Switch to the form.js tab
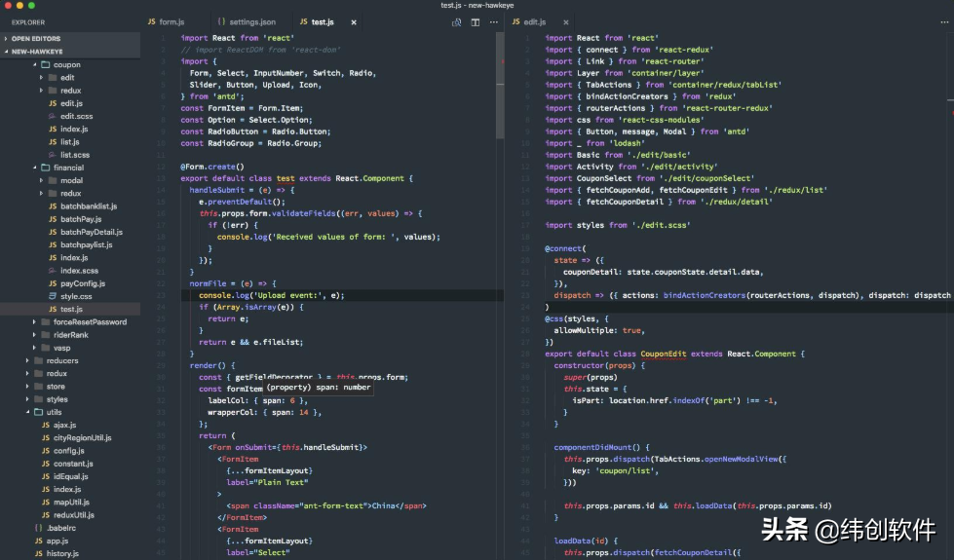954x560 pixels. click(x=166, y=21)
